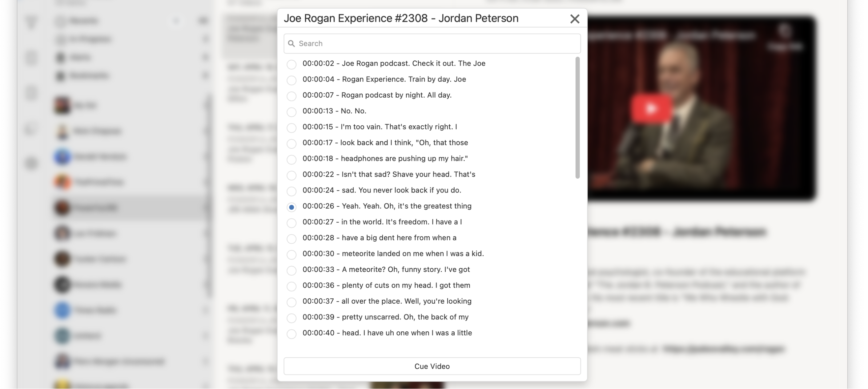Image resolution: width=868 pixels, height=389 pixels.
Task: Click the search magnifier icon
Action: 291,43
